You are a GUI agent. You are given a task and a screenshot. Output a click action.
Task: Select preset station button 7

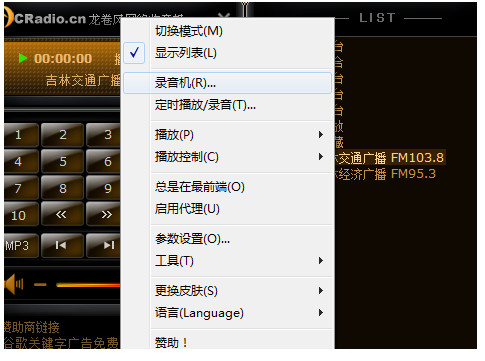(21, 188)
